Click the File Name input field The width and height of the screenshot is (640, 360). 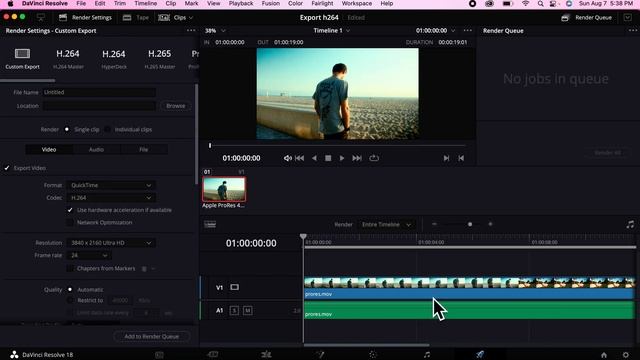[x=99, y=92]
